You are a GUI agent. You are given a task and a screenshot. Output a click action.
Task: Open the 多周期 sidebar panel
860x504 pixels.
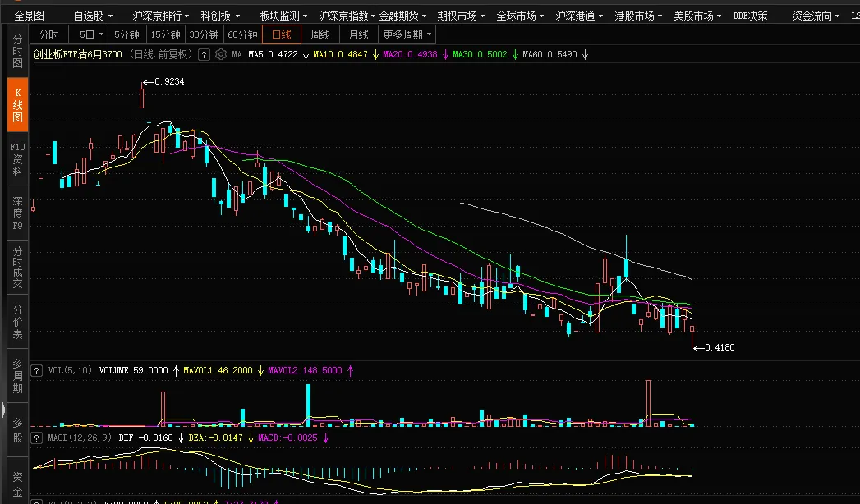click(x=17, y=376)
